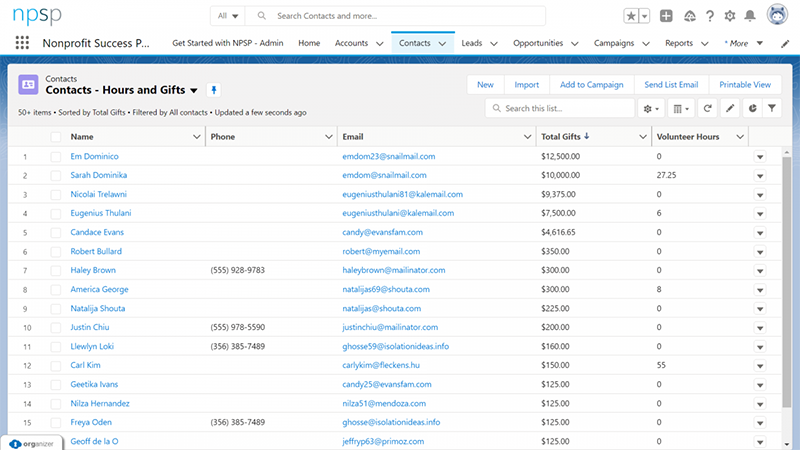Image resolution: width=800 pixels, height=450 pixels.
Task: Show the charts panel
Action: pyautogui.click(x=753, y=108)
